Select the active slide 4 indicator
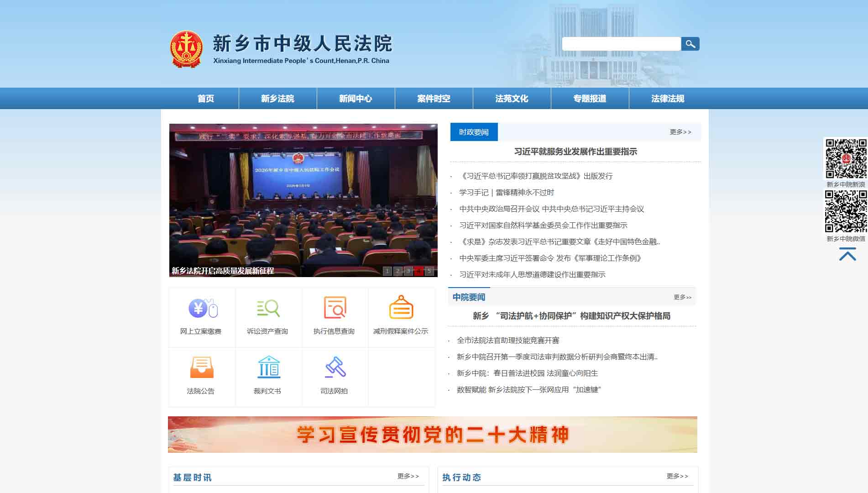This screenshot has width=868, height=493. click(418, 271)
